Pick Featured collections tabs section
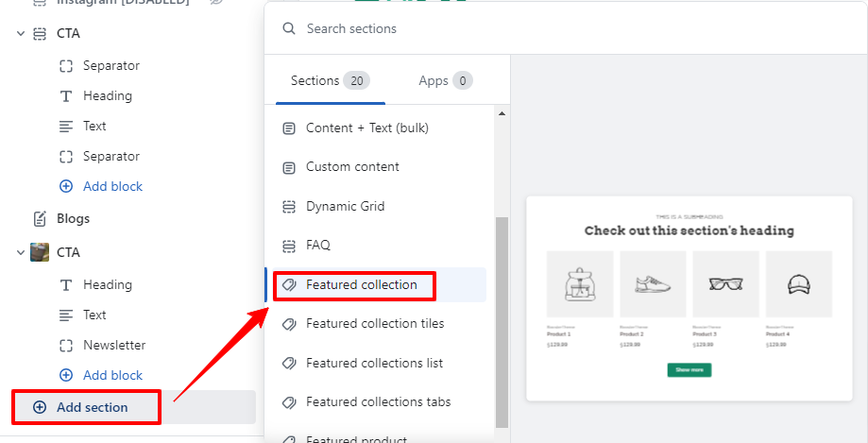 coord(378,402)
